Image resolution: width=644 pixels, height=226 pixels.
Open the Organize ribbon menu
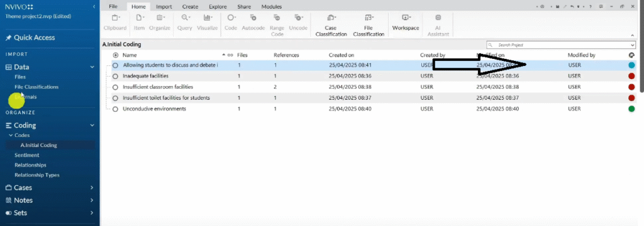(159, 22)
